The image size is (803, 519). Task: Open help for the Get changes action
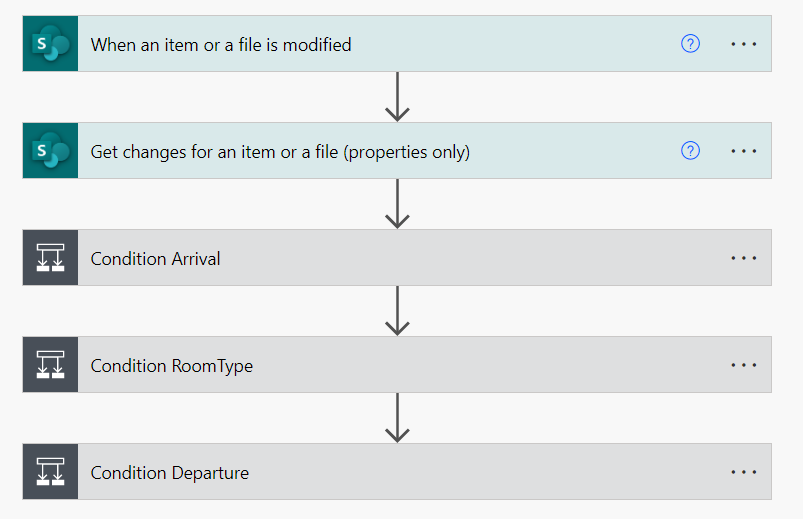[x=690, y=151]
